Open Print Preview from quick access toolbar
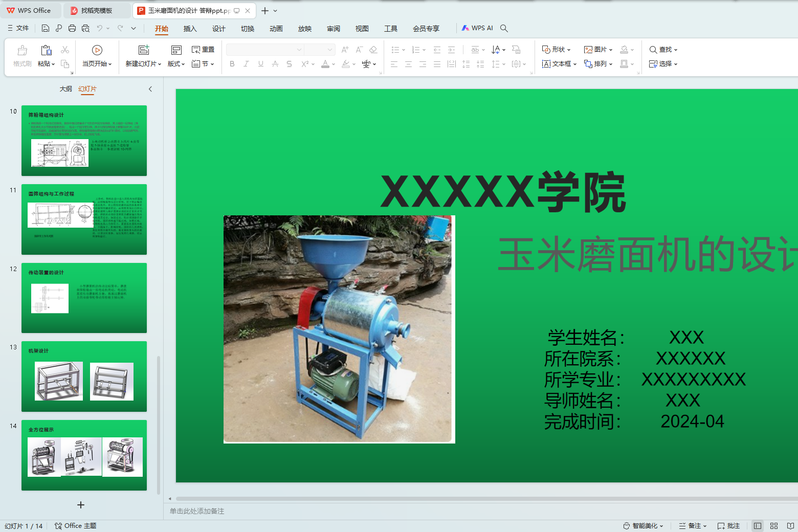The height and width of the screenshot is (532, 798). click(85, 28)
